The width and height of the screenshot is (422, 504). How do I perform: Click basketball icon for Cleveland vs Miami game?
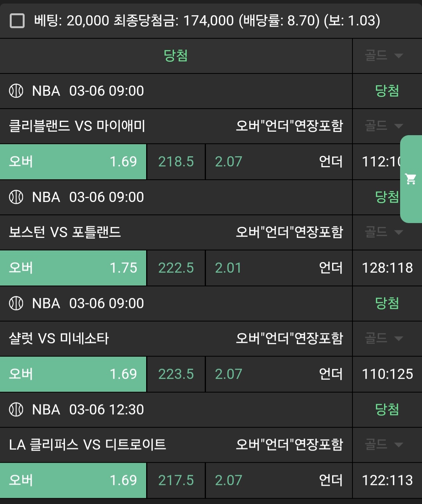pyautogui.click(x=16, y=91)
